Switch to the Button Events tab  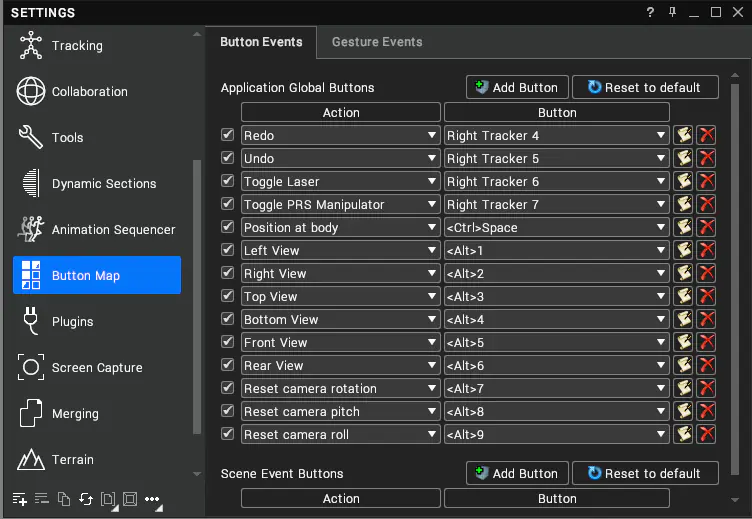(261, 42)
